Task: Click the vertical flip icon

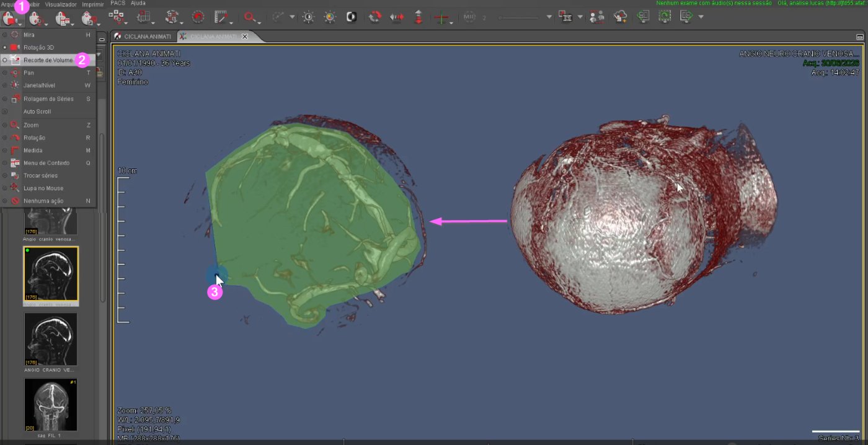Action: click(x=418, y=17)
